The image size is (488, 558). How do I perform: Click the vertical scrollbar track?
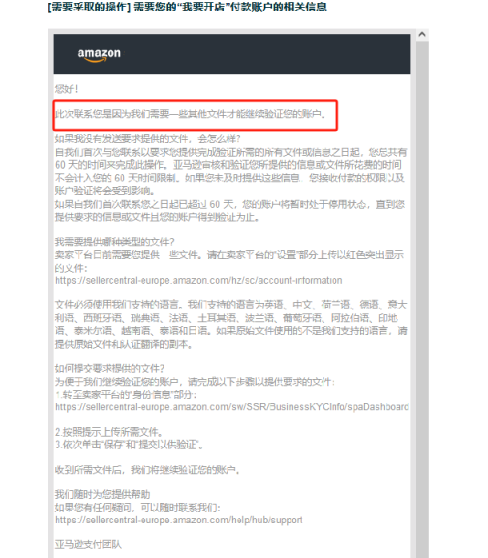[x=422, y=299]
